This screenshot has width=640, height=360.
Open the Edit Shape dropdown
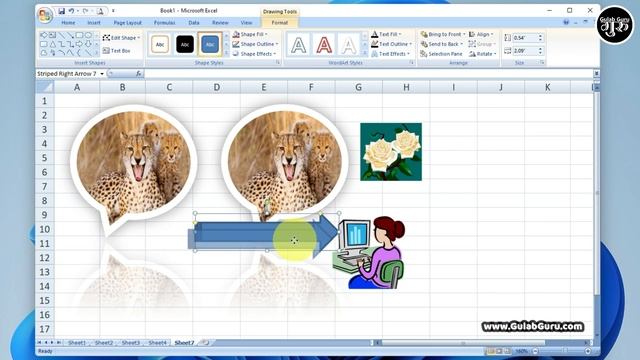[x=121, y=38]
